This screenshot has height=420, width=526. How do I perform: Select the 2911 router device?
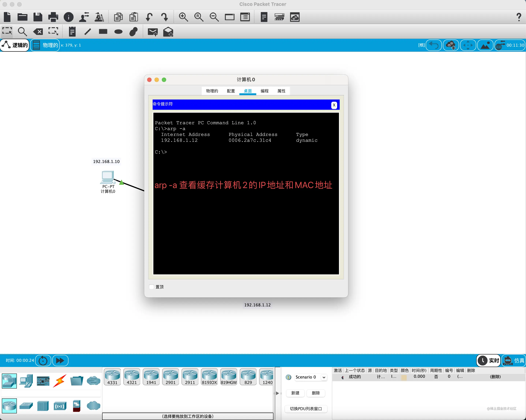tap(190, 377)
